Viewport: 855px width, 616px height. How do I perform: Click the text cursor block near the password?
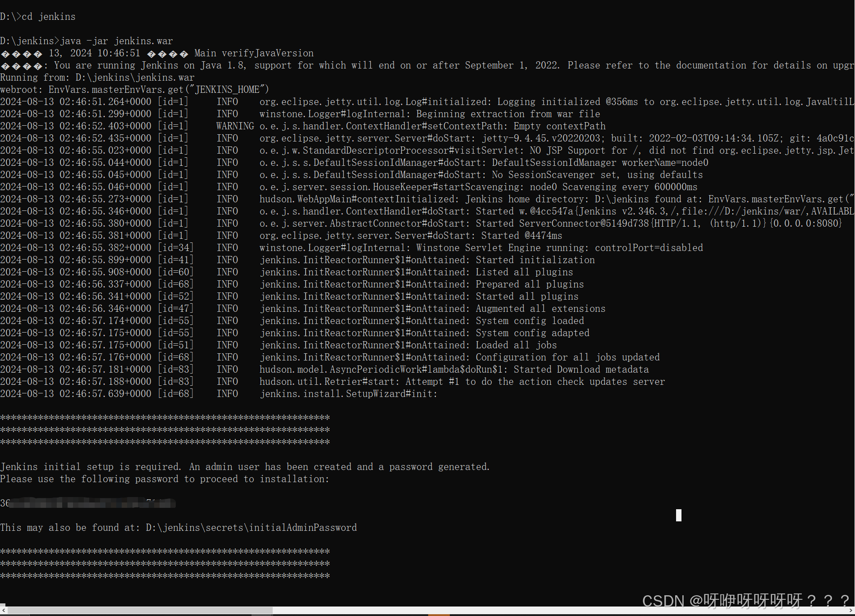(x=679, y=515)
